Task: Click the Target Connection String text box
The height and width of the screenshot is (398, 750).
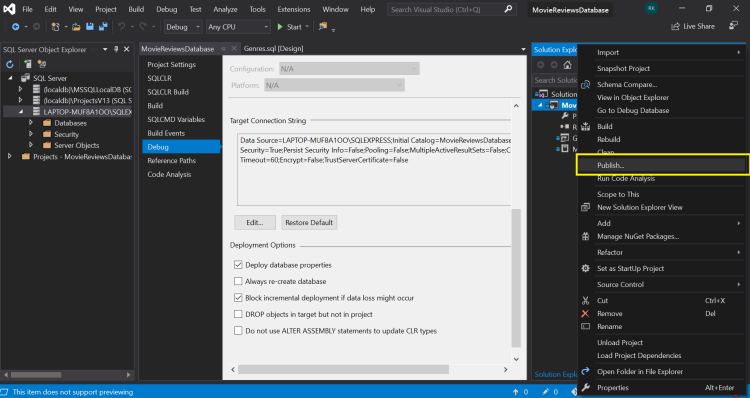Action: coord(374,170)
